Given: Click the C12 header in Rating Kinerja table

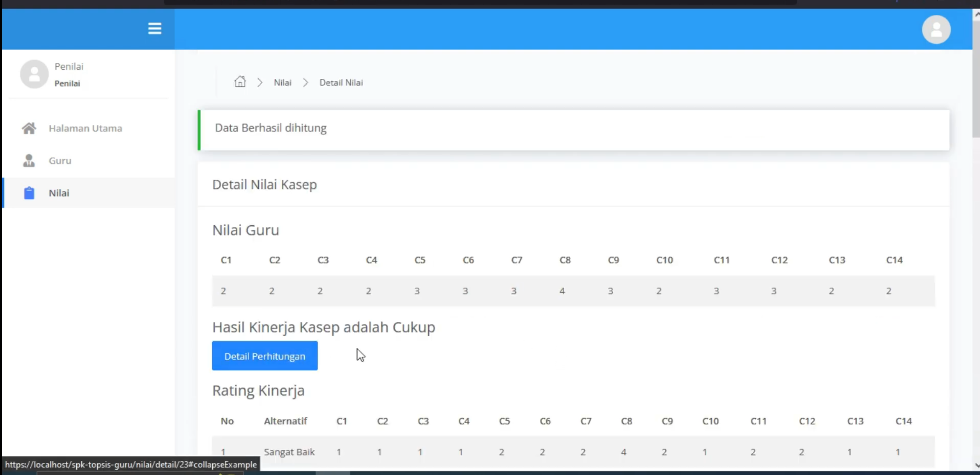Looking at the screenshot, I should point(807,421).
